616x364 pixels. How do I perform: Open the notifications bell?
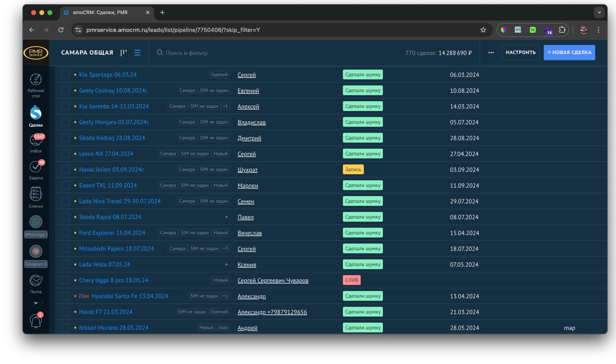point(36,321)
